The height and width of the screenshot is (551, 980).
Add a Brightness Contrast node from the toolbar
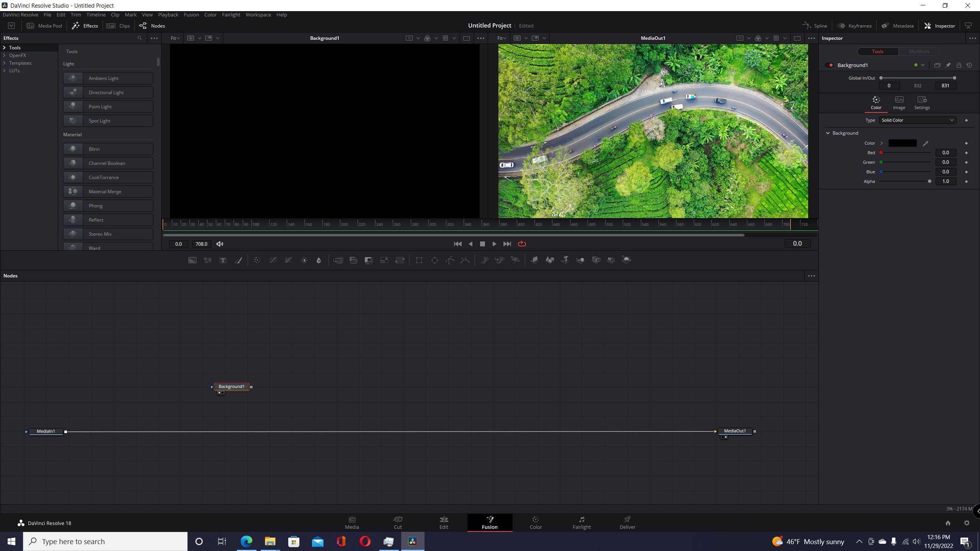pos(304,260)
